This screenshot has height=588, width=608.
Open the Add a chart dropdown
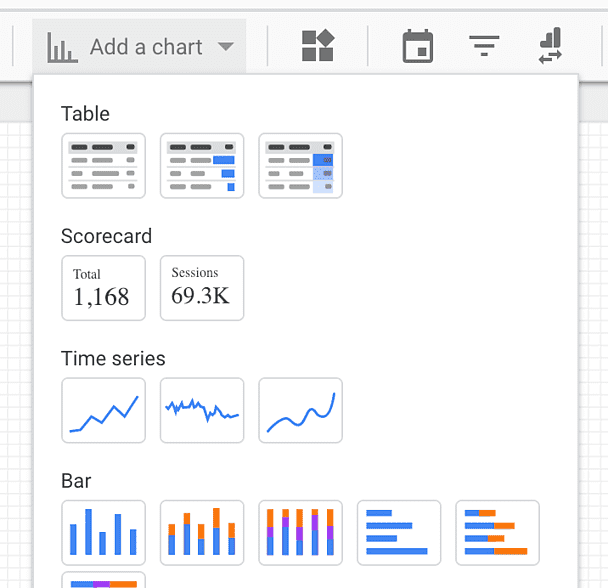point(139,47)
